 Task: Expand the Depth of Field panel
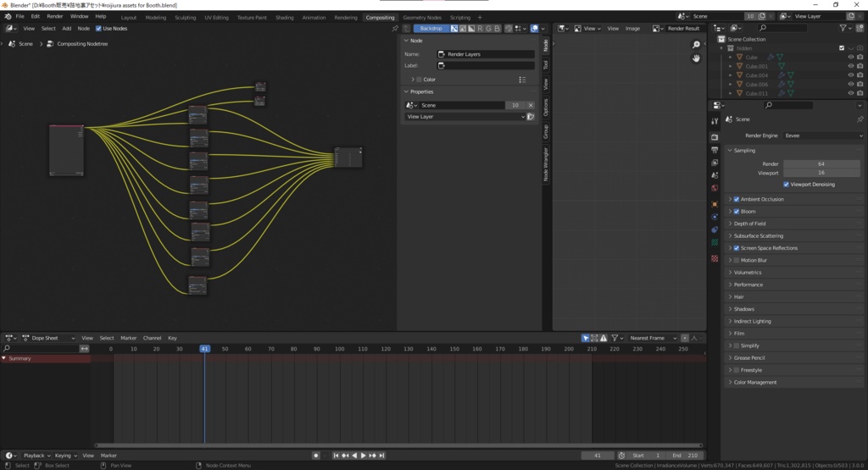pos(750,224)
